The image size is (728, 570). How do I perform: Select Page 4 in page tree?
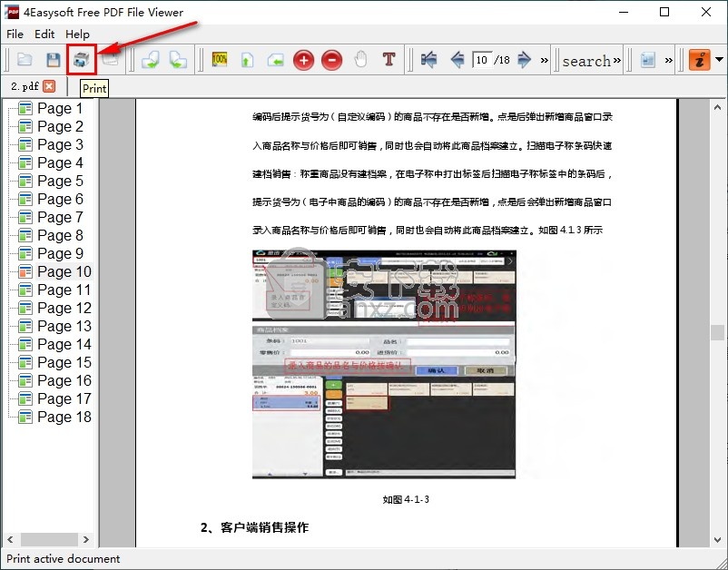click(x=60, y=162)
